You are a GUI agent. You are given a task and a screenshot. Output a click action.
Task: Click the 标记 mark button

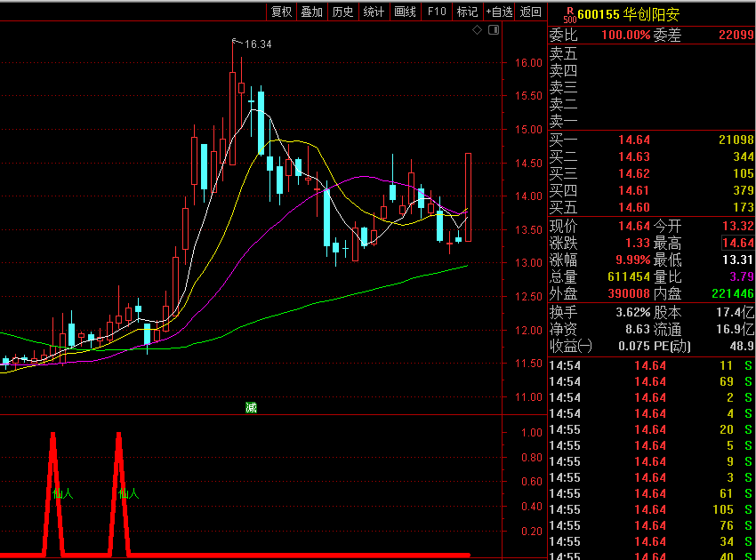(x=467, y=12)
